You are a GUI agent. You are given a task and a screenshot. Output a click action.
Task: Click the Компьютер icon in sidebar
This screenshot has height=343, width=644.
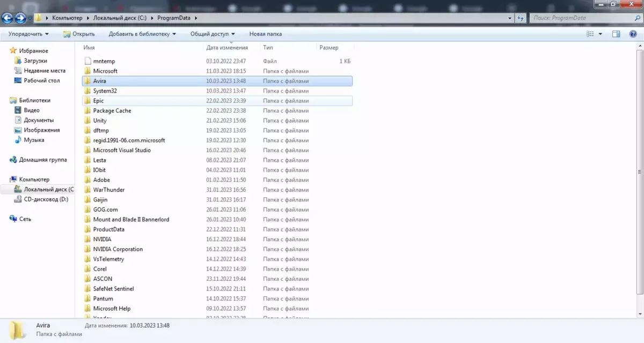point(13,180)
